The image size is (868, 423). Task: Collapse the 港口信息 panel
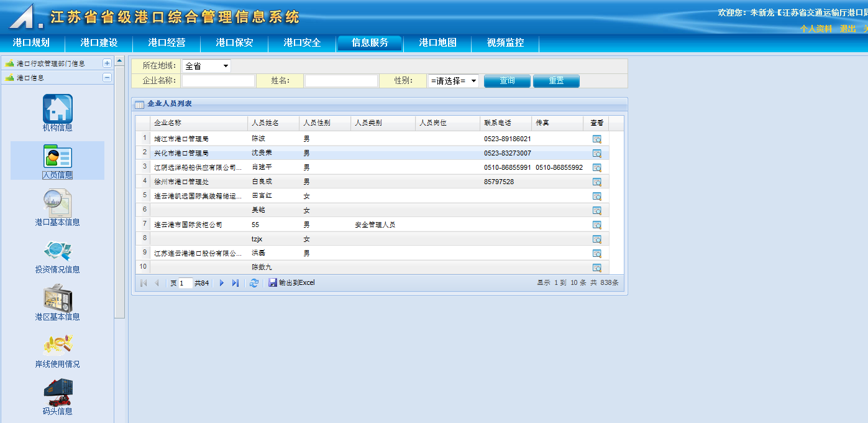tap(107, 78)
